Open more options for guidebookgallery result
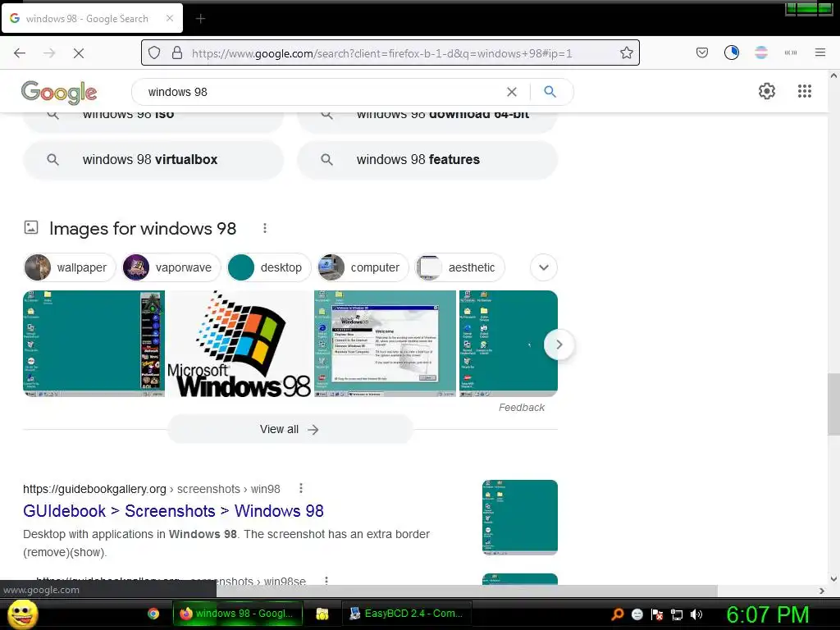This screenshot has width=840, height=630. 301,488
